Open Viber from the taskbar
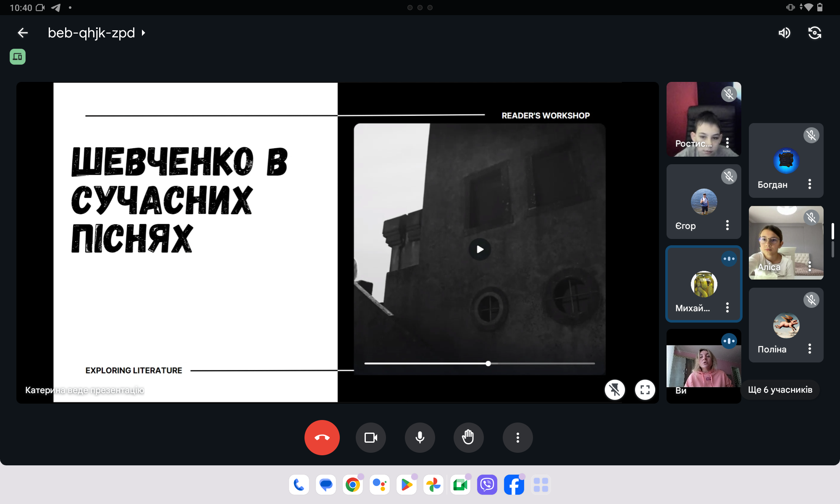Viewport: 840px width, 504px height. tap(487, 485)
